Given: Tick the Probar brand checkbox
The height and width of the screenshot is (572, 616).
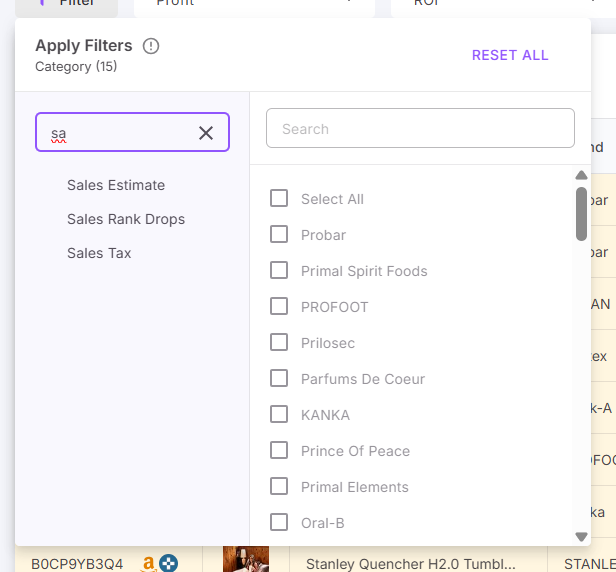Looking at the screenshot, I should [x=279, y=235].
